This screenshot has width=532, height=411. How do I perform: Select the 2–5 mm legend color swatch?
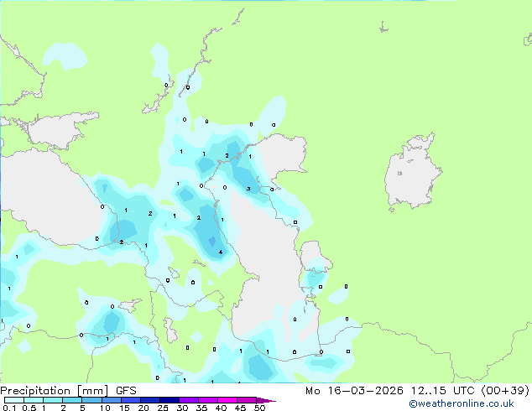72,400
